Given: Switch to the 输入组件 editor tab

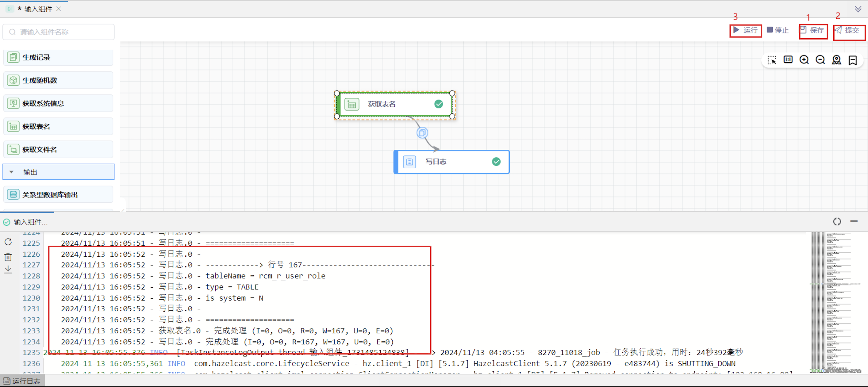Looking at the screenshot, I should pyautogui.click(x=38, y=9).
